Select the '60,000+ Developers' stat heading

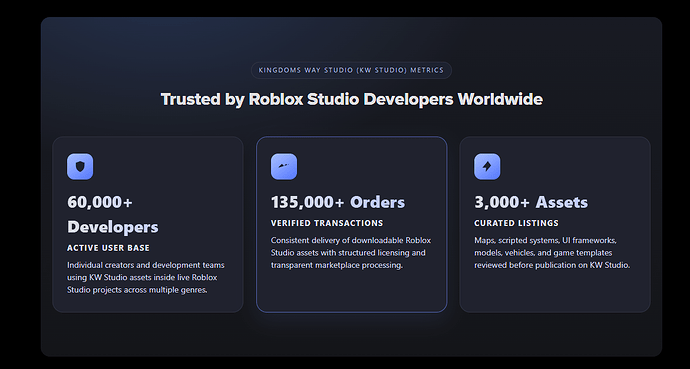pyautogui.click(x=113, y=215)
